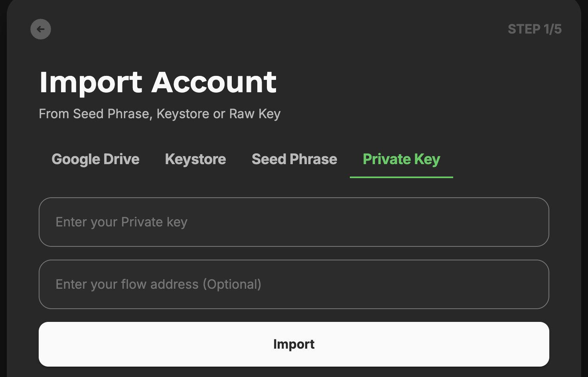Submit the form with Import
588x377 pixels.
click(294, 344)
